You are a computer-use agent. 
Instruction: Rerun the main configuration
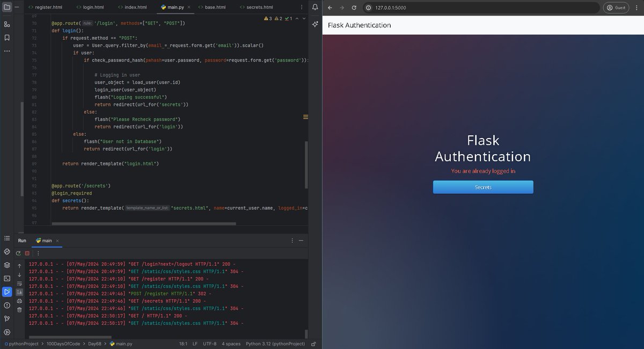[19, 253]
